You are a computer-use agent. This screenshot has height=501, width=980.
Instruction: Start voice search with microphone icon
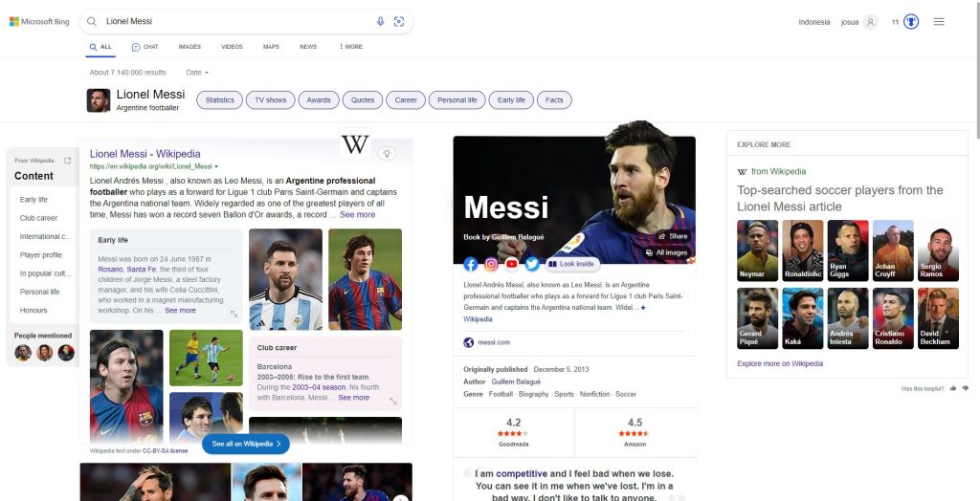[x=380, y=22]
